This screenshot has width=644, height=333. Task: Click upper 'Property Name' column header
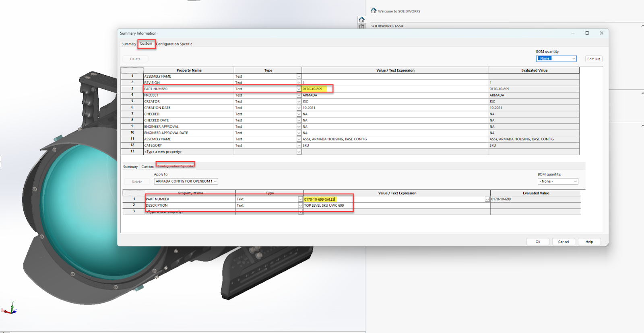point(189,70)
